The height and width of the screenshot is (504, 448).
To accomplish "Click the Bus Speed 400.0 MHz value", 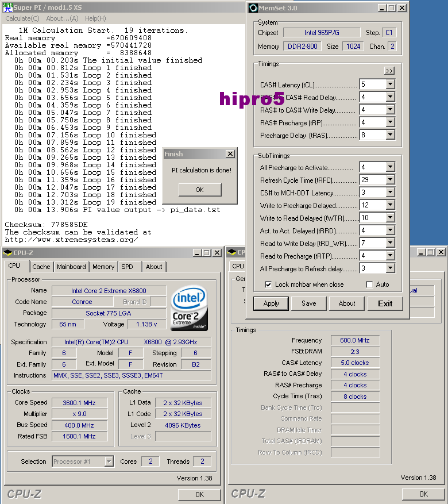I will (79, 425).
